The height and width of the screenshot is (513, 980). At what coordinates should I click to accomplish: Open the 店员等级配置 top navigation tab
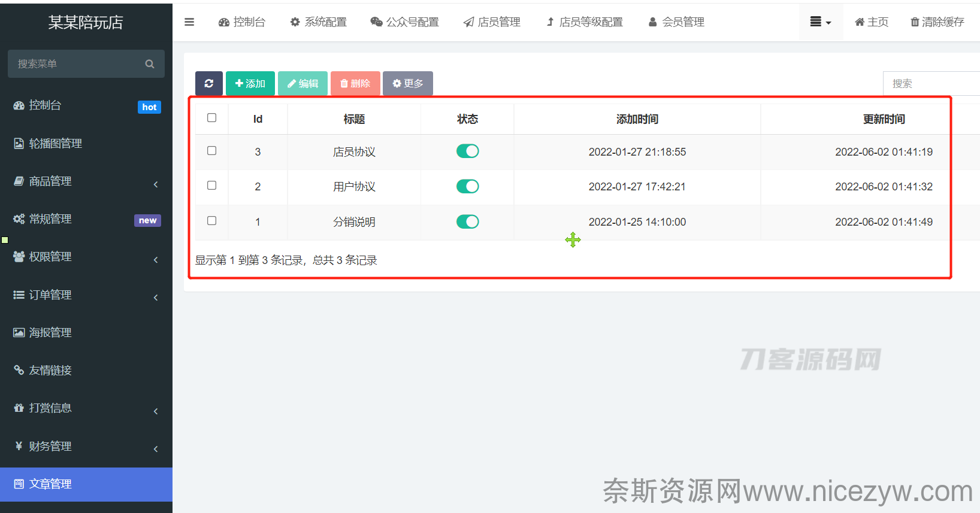[585, 22]
